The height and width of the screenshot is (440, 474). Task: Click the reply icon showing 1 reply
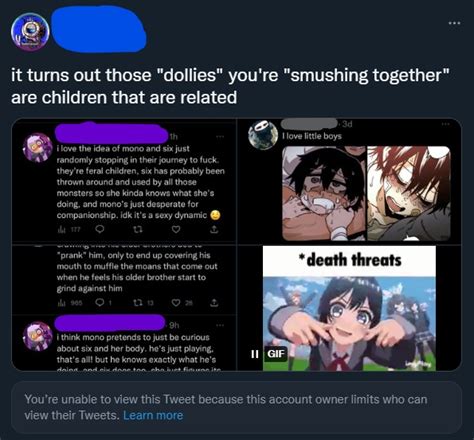click(x=100, y=303)
